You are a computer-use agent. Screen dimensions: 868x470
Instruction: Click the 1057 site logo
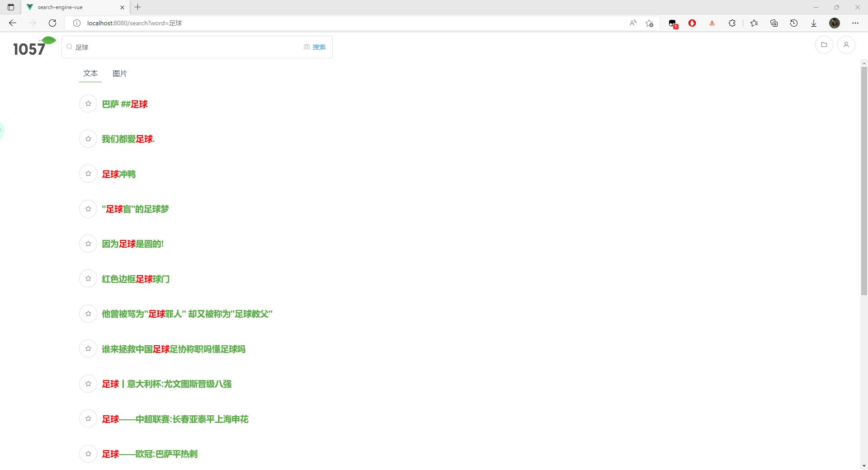[34, 47]
